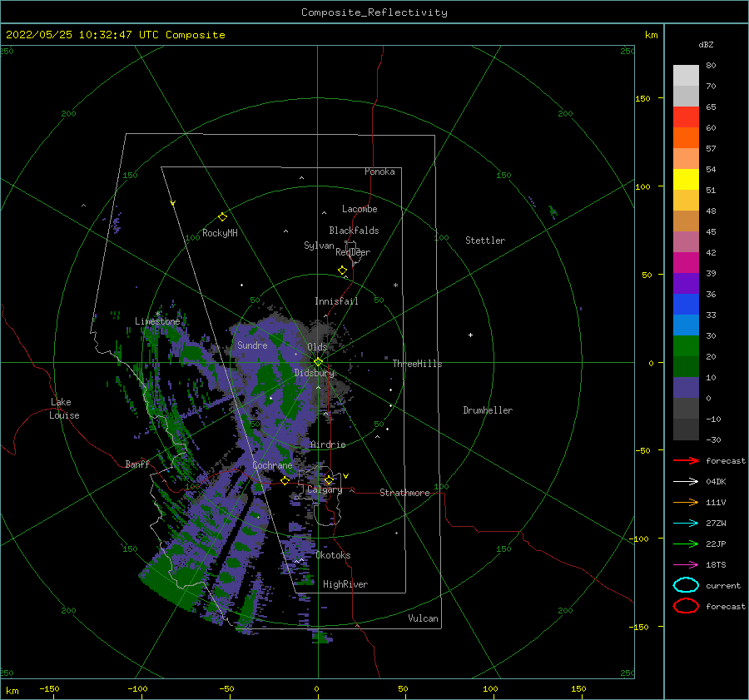Click the 20 dBZ green color swatch
This screenshot has width=749, height=700.
click(686, 346)
